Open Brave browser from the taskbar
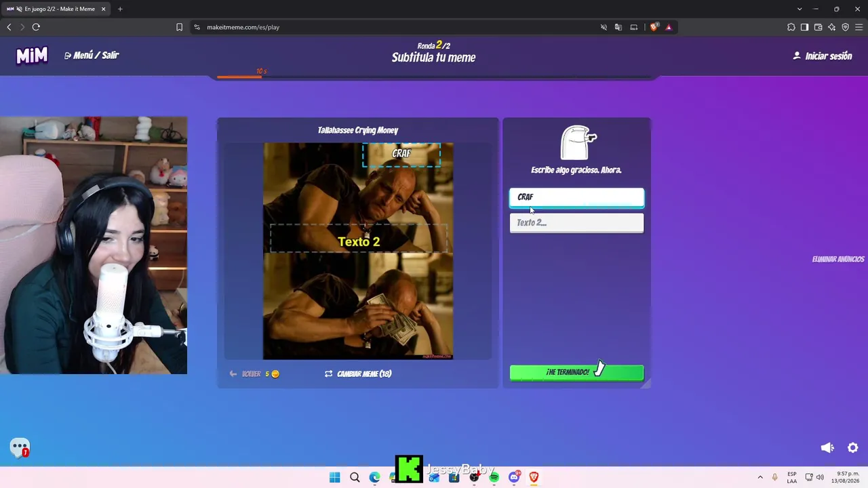The width and height of the screenshot is (868, 488). pos(534,477)
